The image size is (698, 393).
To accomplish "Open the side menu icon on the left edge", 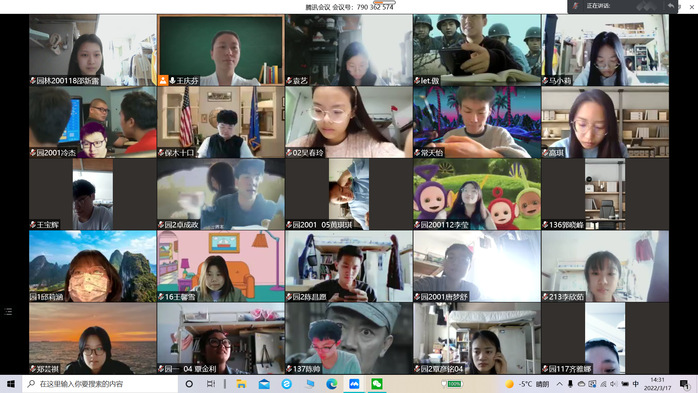I will pos(8,312).
